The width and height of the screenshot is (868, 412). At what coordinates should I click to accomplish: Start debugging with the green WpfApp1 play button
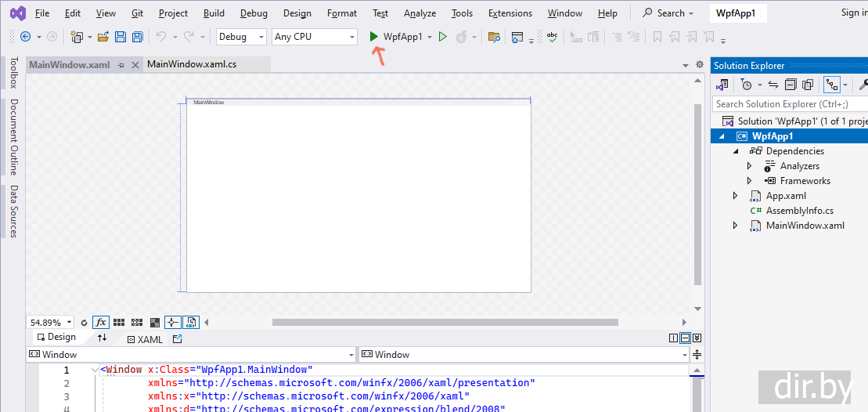coord(375,37)
